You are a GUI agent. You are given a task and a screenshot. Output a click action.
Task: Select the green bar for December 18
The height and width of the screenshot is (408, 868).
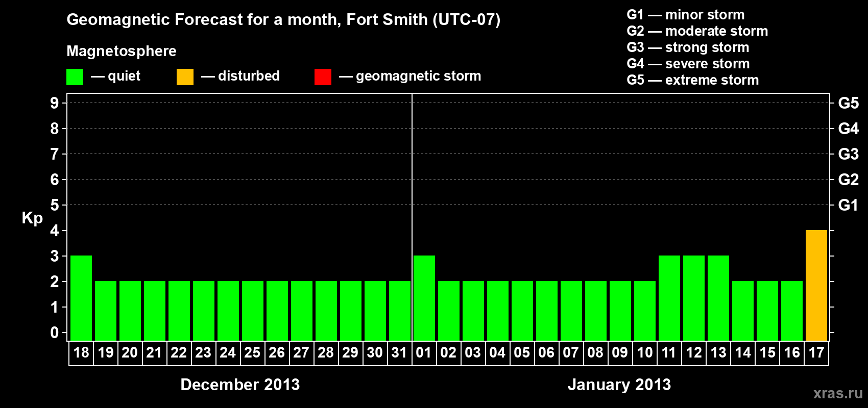(x=81, y=298)
